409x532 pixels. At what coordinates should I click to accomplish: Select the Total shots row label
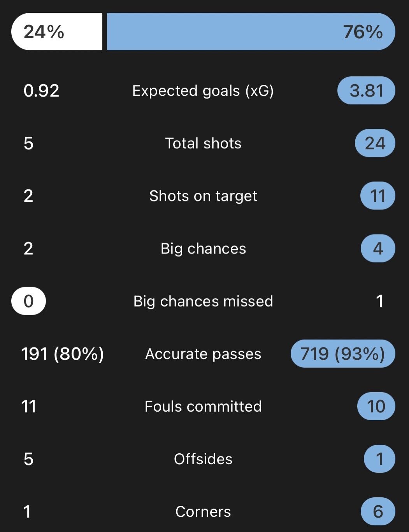(x=203, y=143)
